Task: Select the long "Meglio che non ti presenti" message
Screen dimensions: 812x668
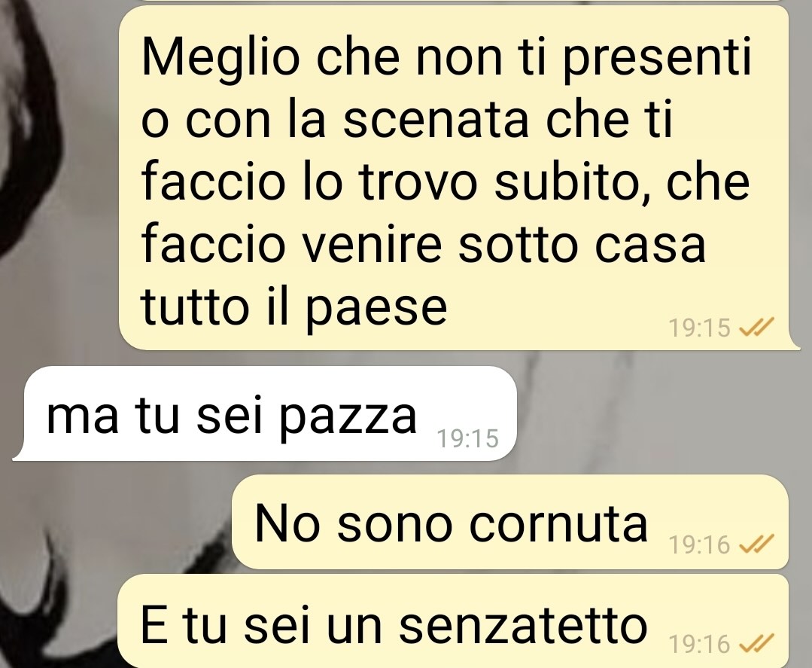Action: [459, 178]
